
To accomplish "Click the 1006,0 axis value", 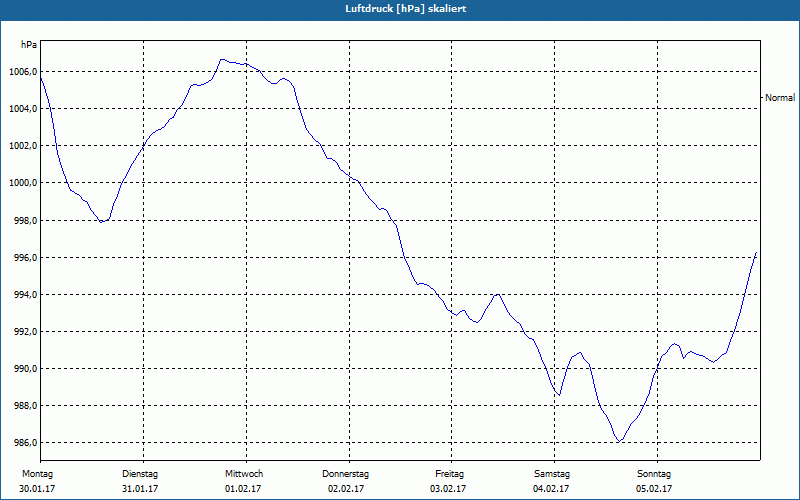I will point(23,72).
